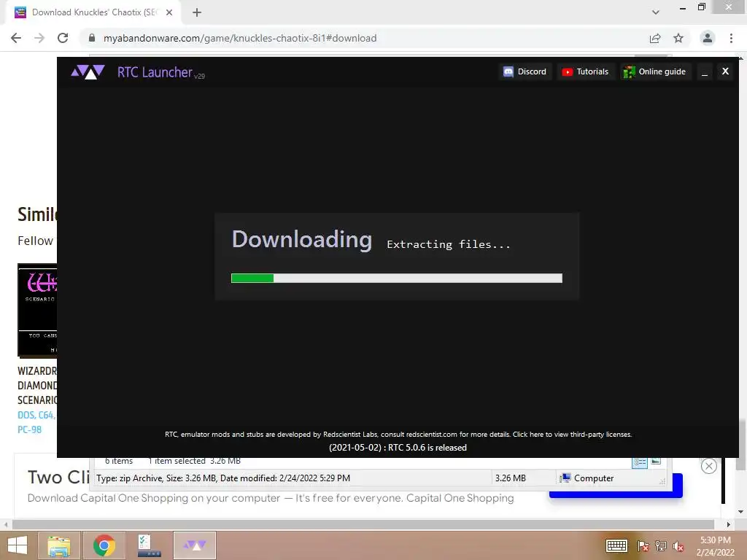Image resolution: width=747 pixels, height=560 pixels.
Task: Open the on-screen keyboard tray icon
Action: tap(616, 545)
